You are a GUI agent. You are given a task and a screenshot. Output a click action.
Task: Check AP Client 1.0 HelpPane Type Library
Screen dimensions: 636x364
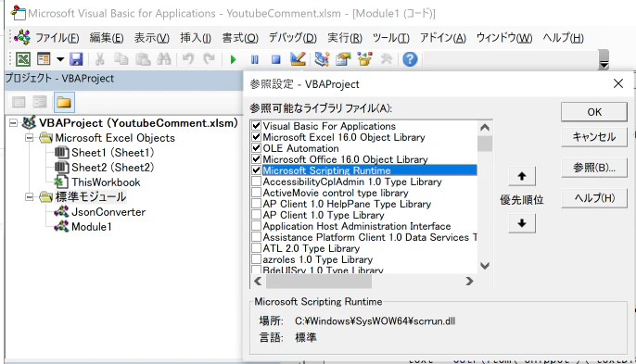tap(256, 204)
